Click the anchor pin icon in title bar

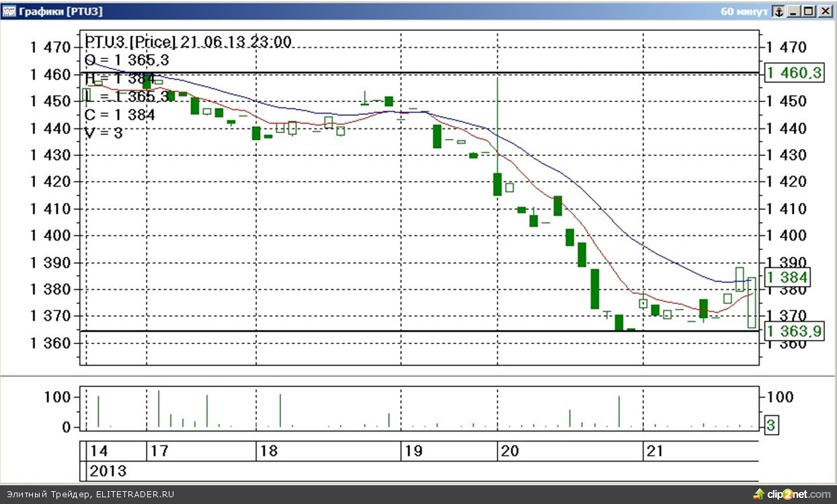coord(778,11)
